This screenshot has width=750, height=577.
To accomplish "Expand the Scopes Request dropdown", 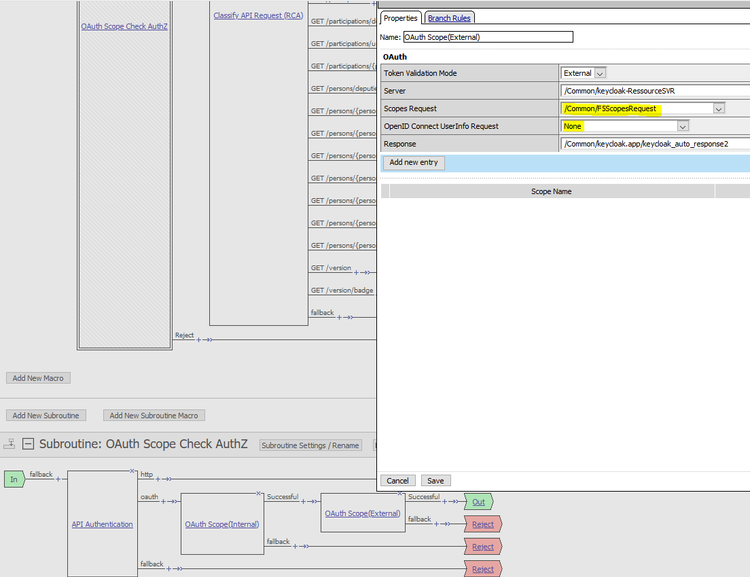I will (718, 109).
